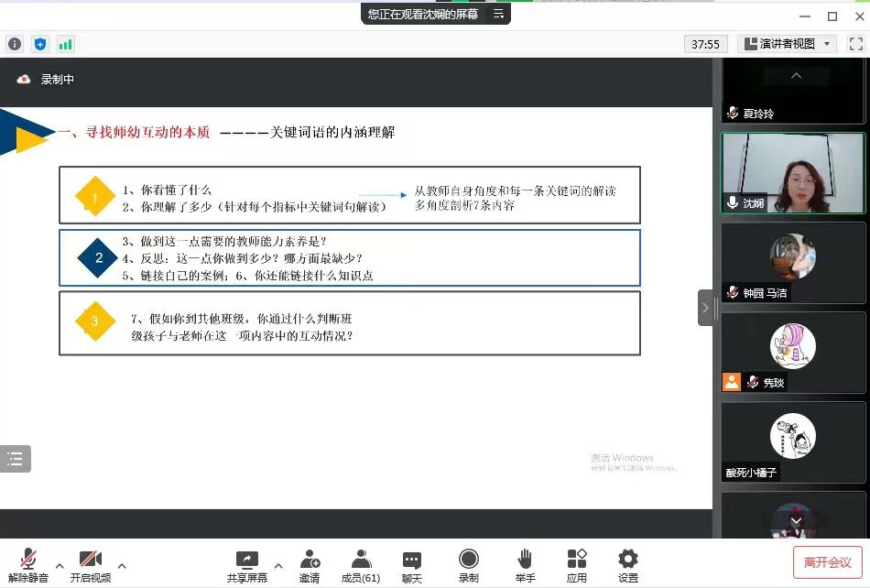Select the 沈斓 speaker video thumbnail
The image size is (870, 588).
coord(792,174)
